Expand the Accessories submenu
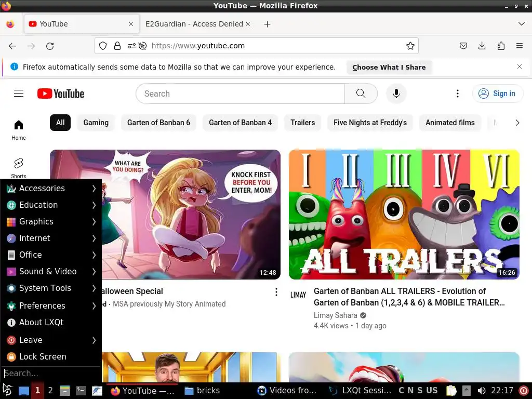Screen dimensions: 532x399 (51, 188)
